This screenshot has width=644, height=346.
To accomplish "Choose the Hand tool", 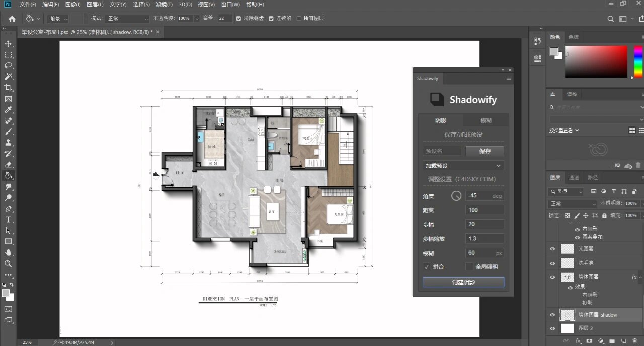I will (x=9, y=252).
